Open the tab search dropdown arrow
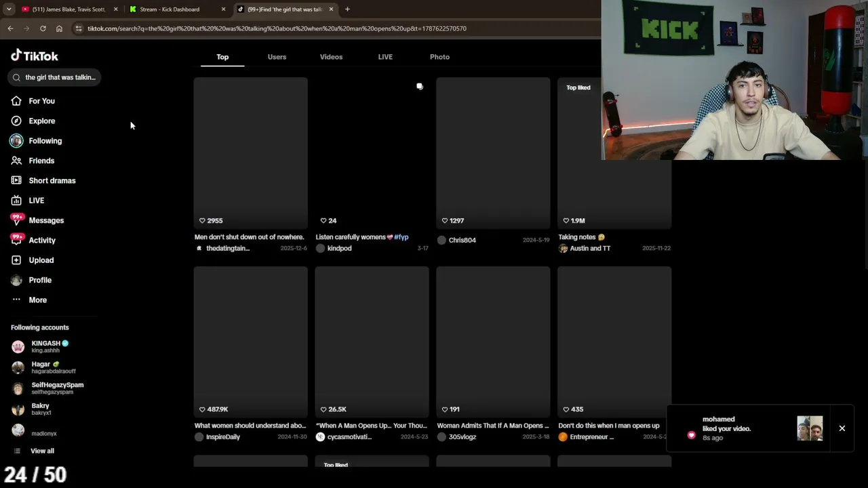The height and width of the screenshot is (488, 868). point(9,9)
